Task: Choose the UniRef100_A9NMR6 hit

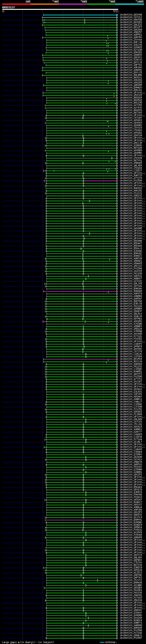Action: pos(131,296)
